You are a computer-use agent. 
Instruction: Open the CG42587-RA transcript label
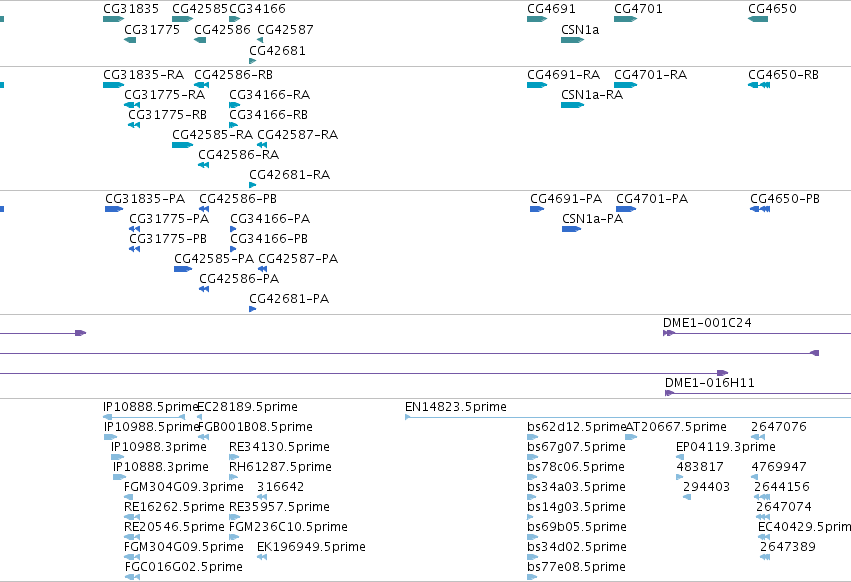(x=297, y=135)
